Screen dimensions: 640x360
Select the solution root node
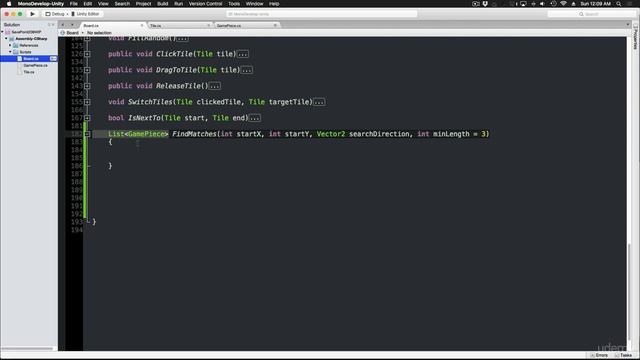click(26, 32)
